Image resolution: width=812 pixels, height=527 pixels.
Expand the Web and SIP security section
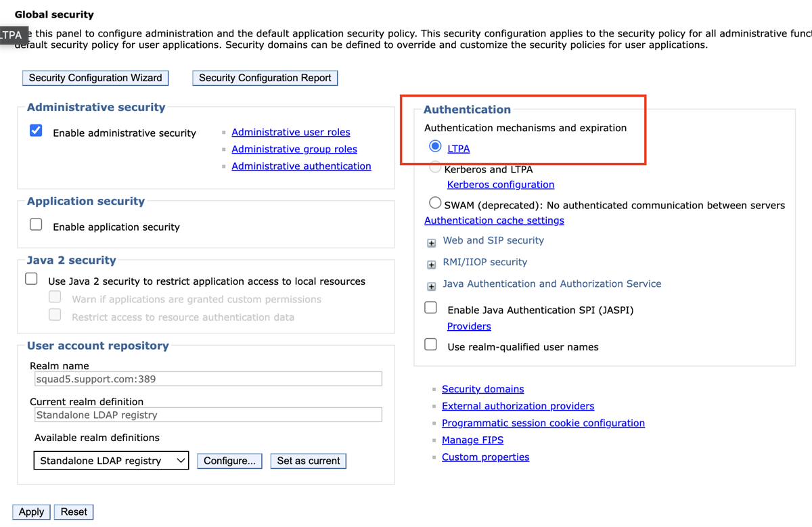[431, 243]
